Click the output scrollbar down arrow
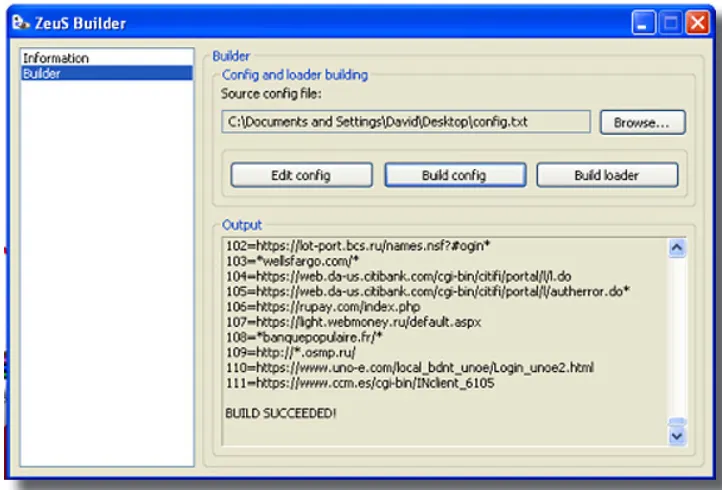 (x=676, y=436)
